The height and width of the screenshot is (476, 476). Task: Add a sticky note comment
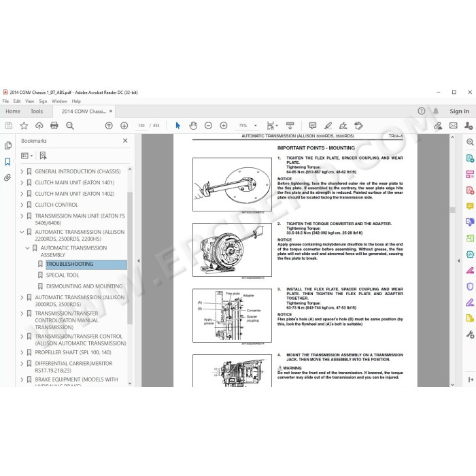pos(312,125)
